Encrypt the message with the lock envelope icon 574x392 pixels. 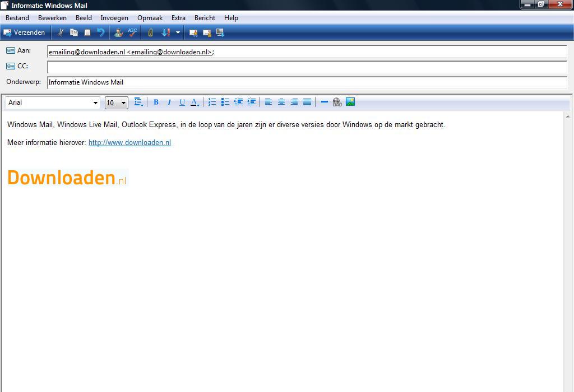(207, 33)
